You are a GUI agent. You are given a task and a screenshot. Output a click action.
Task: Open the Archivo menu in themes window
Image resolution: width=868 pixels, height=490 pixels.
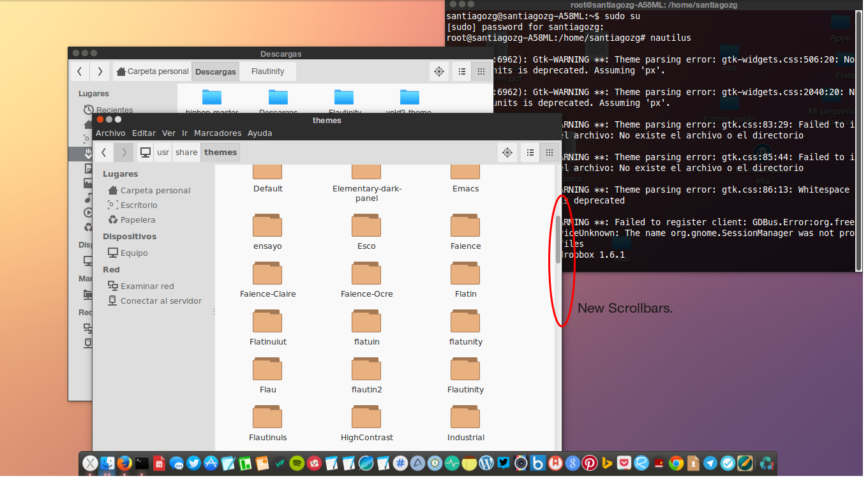(x=110, y=133)
